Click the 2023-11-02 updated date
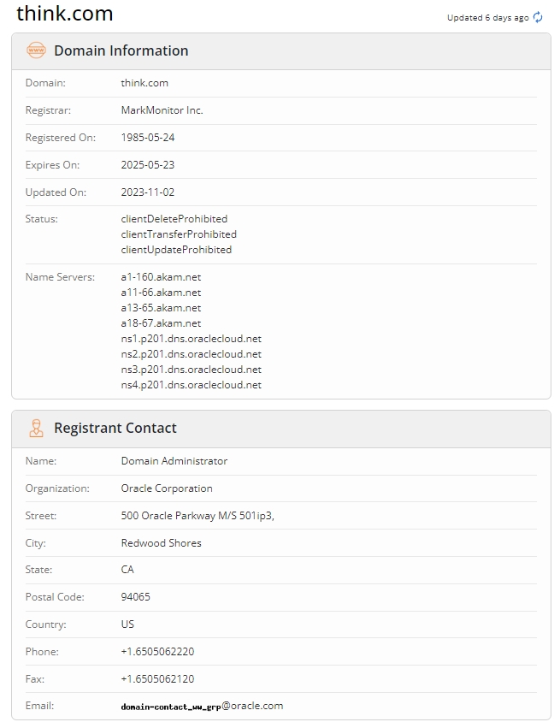The width and height of the screenshot is (560, 728). 148,192
